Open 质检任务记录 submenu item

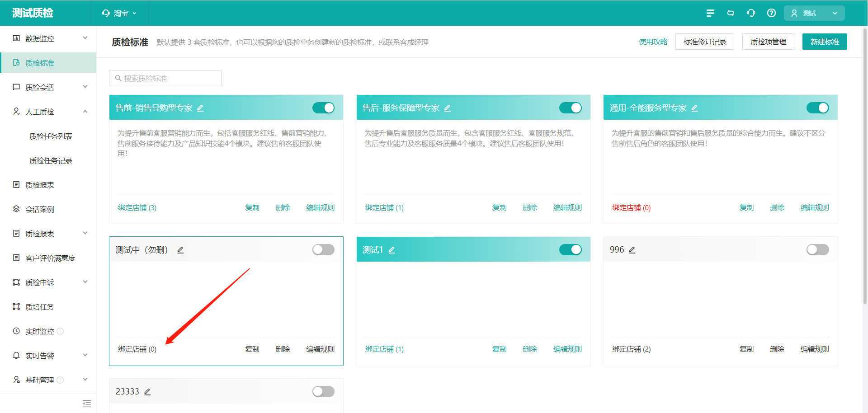pos(51,160)
